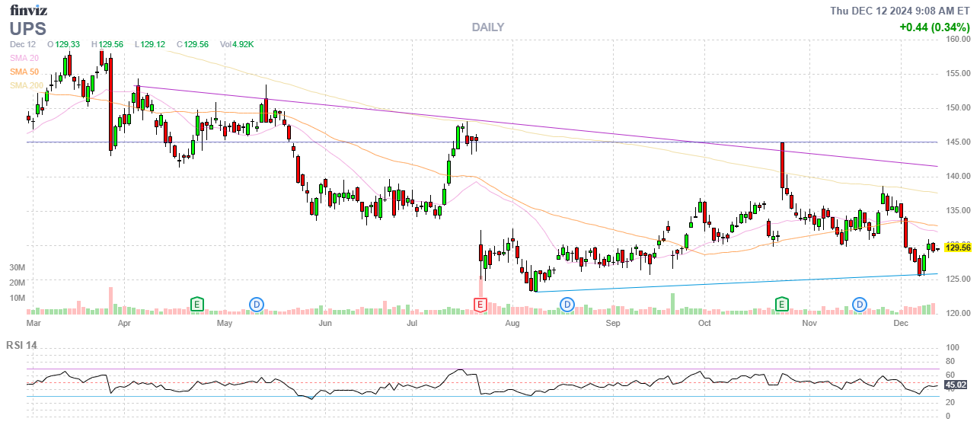The image size is (980, 428).
Task: Click the DAILY timeframe label
Action: (488, 27)
